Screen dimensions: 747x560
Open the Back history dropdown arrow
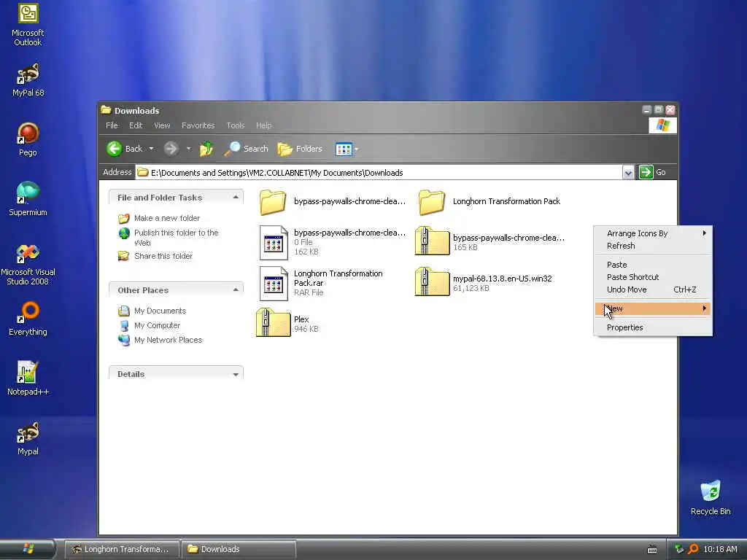tap(152, 149)
